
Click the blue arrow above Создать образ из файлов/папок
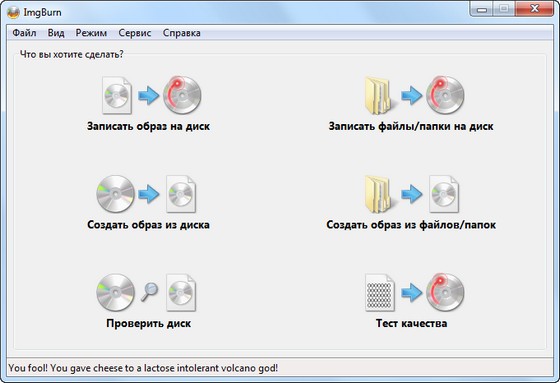point(411,194)
